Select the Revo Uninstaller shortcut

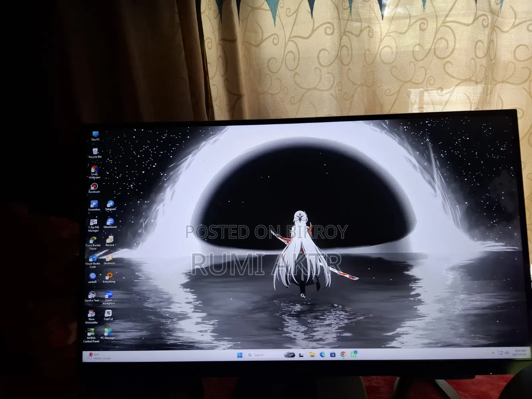(91, 317)
